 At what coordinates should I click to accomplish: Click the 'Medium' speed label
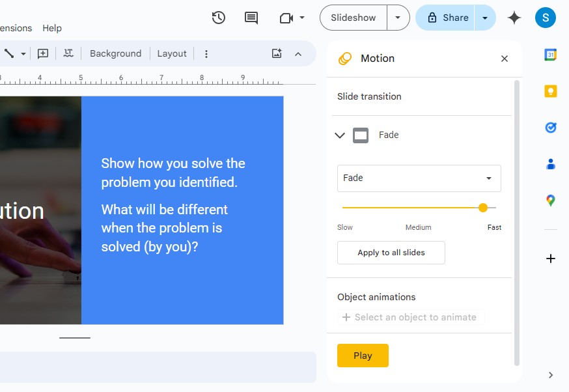(419, 227)
